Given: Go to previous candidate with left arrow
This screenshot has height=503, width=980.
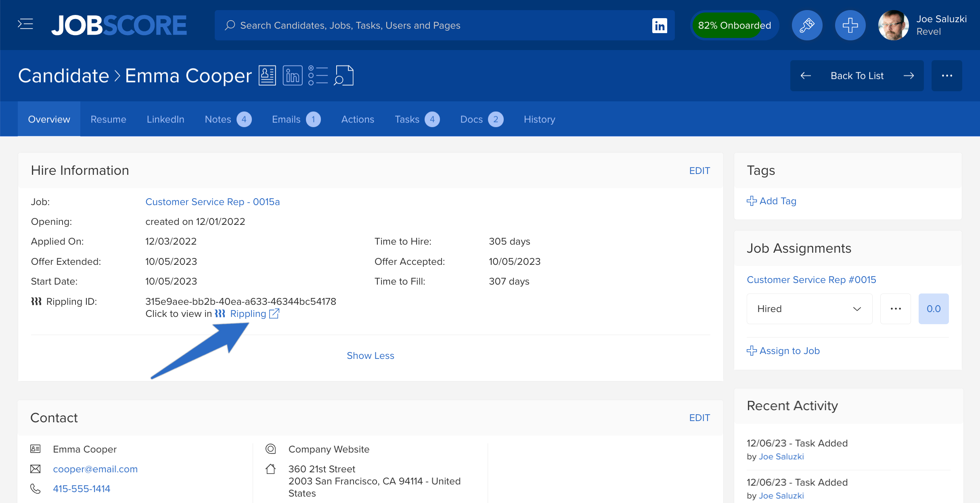Looking at the screenshot, I should pos(806,76).
